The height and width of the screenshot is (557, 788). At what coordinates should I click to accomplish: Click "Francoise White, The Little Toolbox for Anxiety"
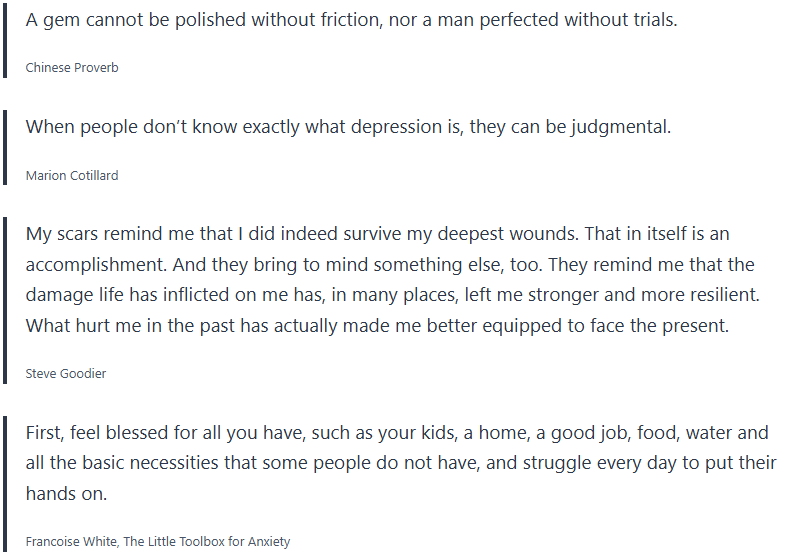coord(158,541)
